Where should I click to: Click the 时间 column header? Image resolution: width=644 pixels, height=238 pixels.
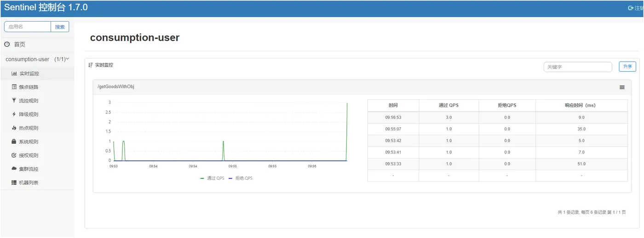393,105
